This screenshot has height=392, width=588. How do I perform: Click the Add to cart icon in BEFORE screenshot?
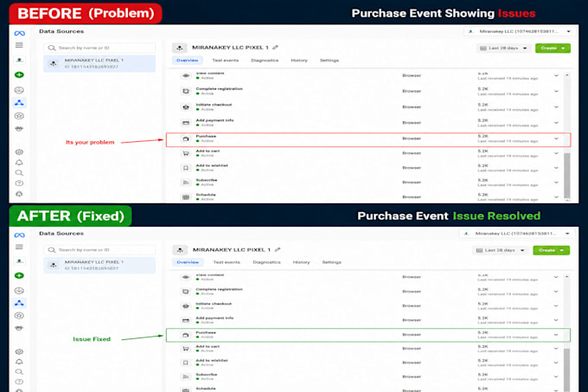coord(186,153)
